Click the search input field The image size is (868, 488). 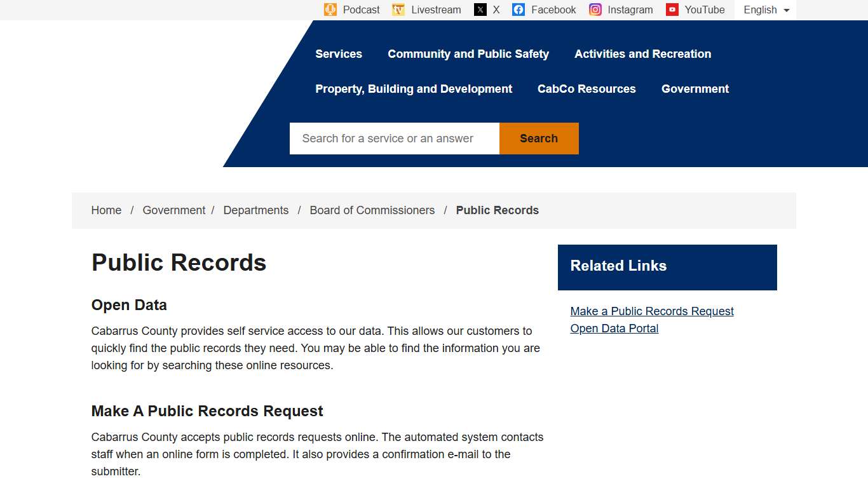coord(394,138)
